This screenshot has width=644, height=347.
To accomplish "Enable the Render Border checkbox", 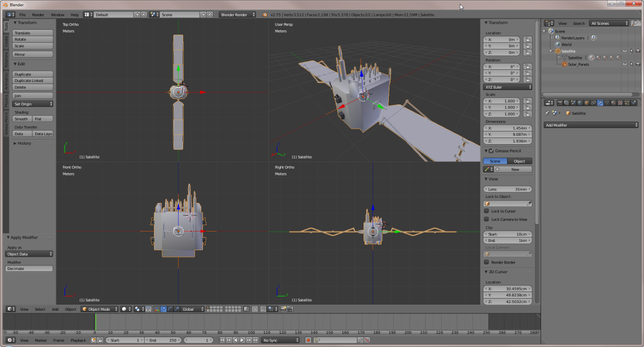I will point(486,262).
